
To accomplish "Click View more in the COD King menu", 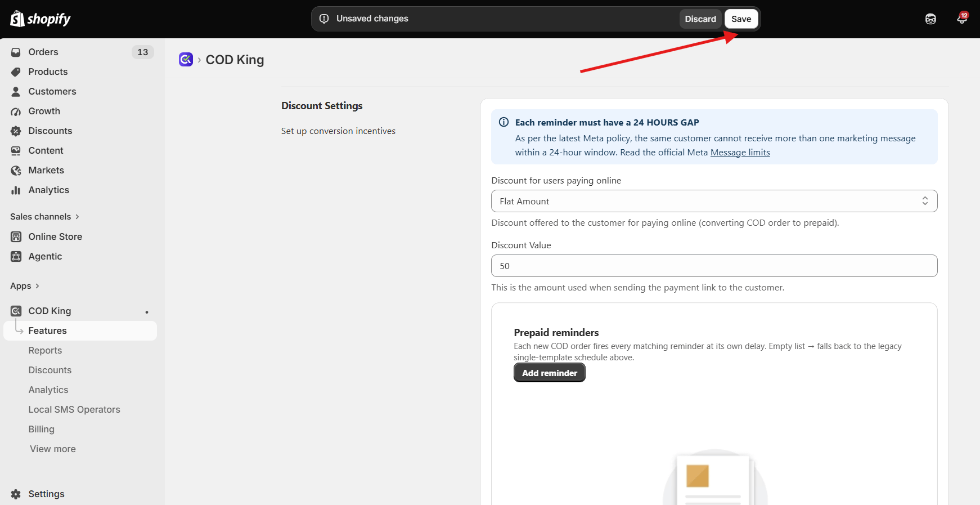I will click(x=53, y=449).
